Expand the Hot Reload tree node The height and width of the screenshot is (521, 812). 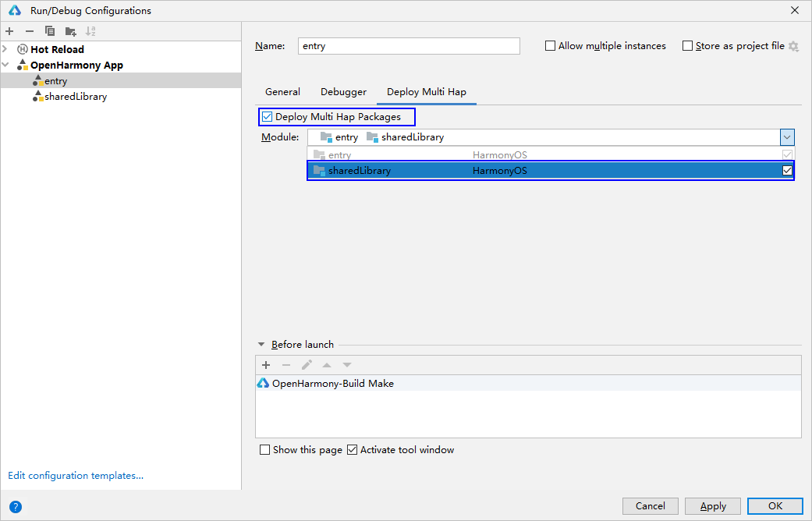pos(6,49)
